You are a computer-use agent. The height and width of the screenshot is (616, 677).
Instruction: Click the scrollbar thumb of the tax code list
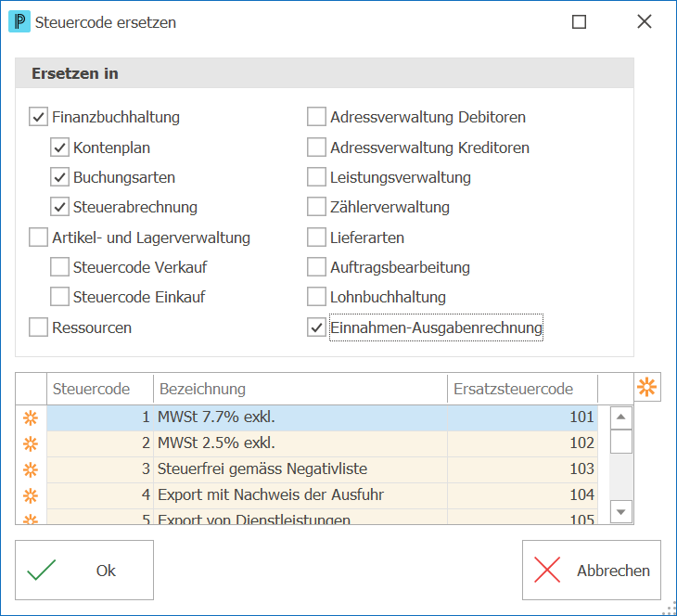[x=620, y=442]
